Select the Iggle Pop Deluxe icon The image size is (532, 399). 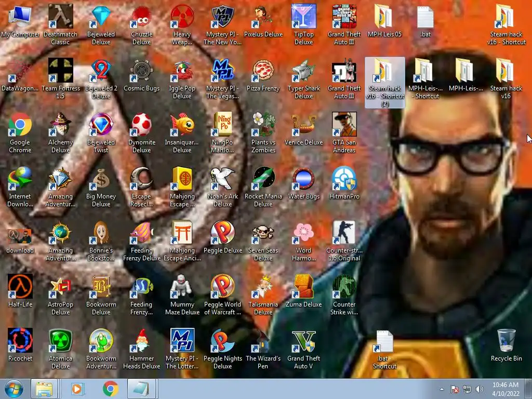click(182, 70)
